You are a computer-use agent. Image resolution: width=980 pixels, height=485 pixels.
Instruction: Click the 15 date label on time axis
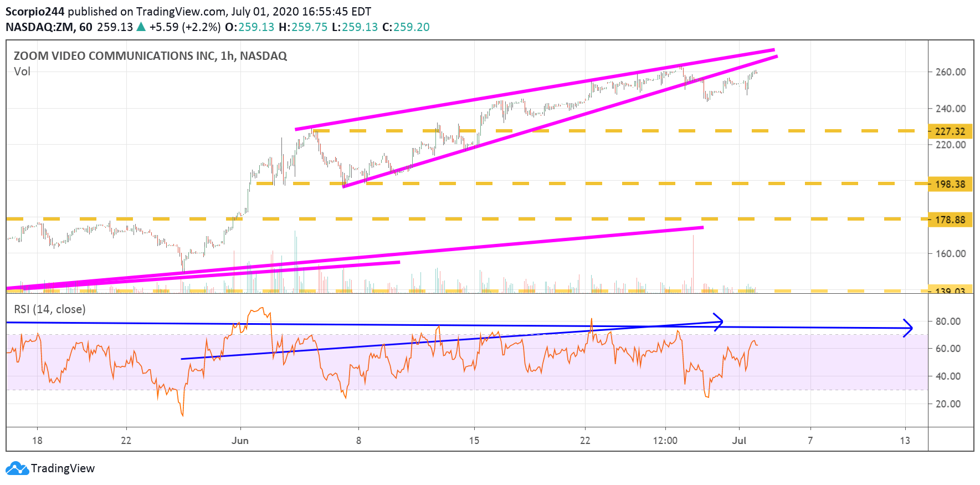474,441
